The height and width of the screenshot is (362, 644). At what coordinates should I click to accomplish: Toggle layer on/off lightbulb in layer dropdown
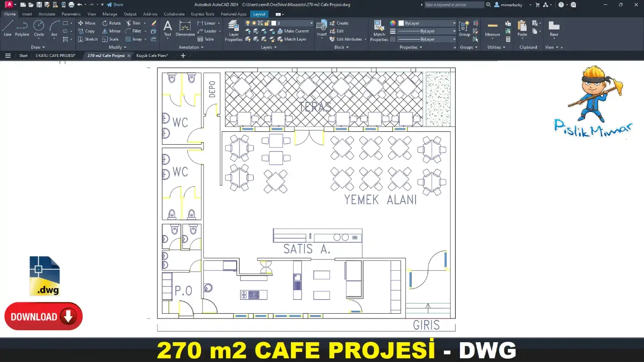point(248,23)
